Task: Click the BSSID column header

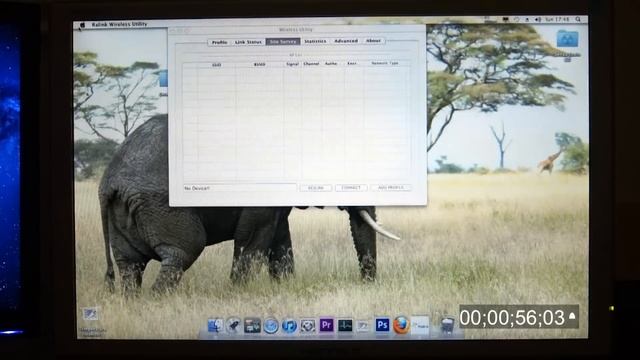Action: [x=259, y=64]
